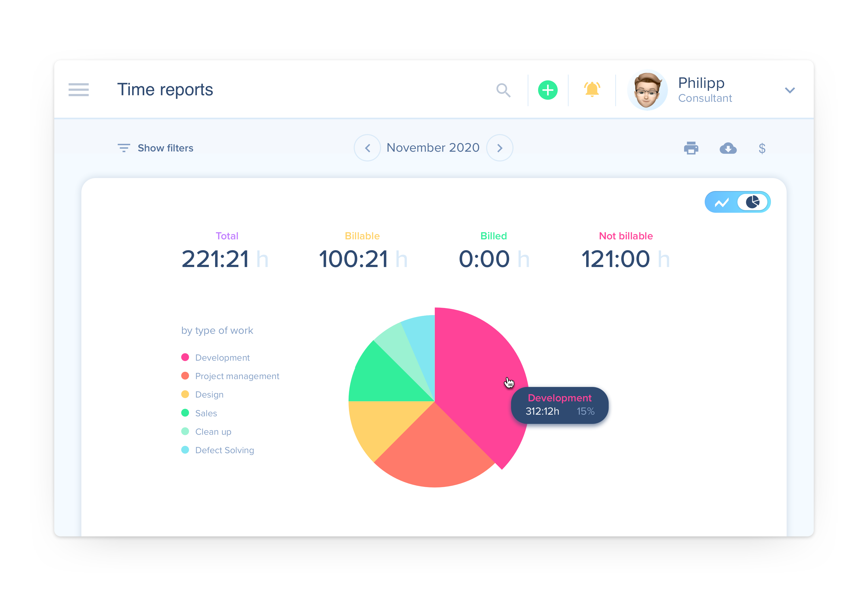Click the Defect Solving legend entry

218,450
